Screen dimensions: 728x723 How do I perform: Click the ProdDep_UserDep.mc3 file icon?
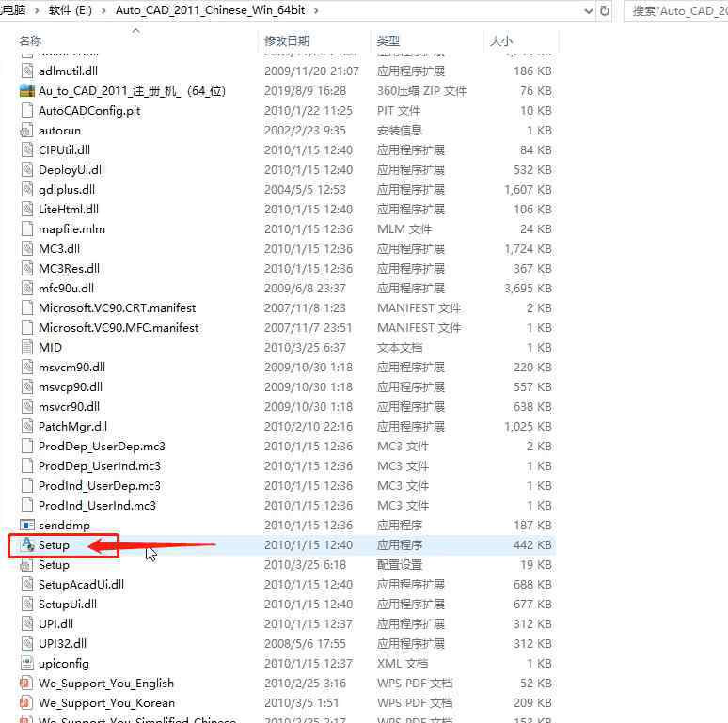(x=27, y=447)
